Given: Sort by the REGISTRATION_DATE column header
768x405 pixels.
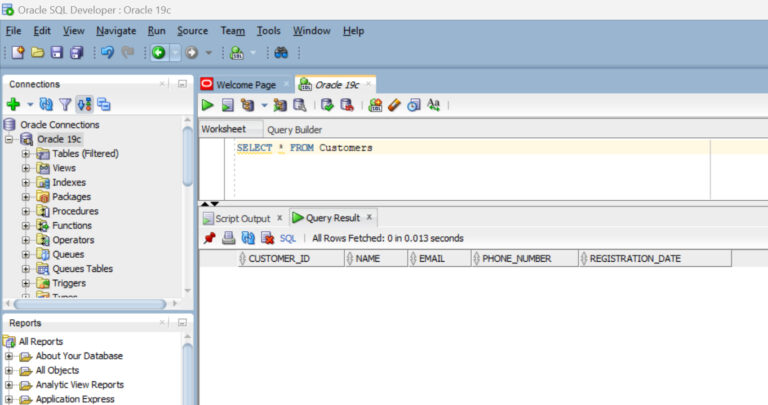Looking at the screenshot, I should pos(655,259).
